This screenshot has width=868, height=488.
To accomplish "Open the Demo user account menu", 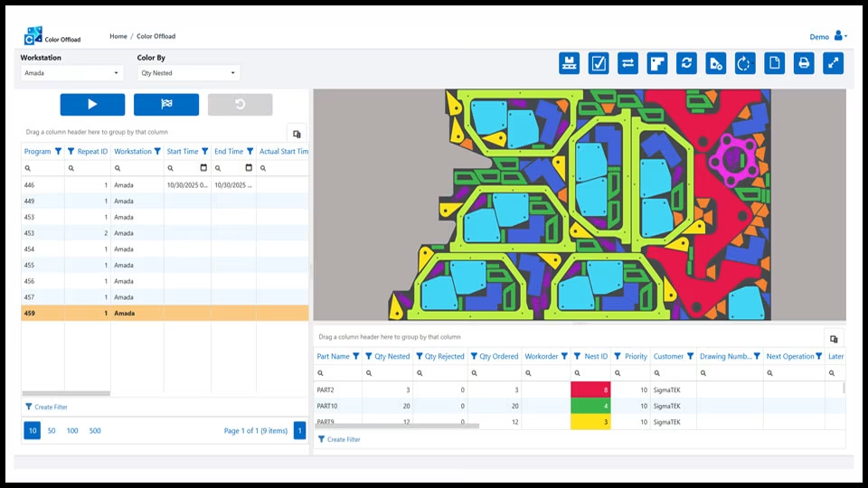I will pyautogui.click(x=828, y=36).
